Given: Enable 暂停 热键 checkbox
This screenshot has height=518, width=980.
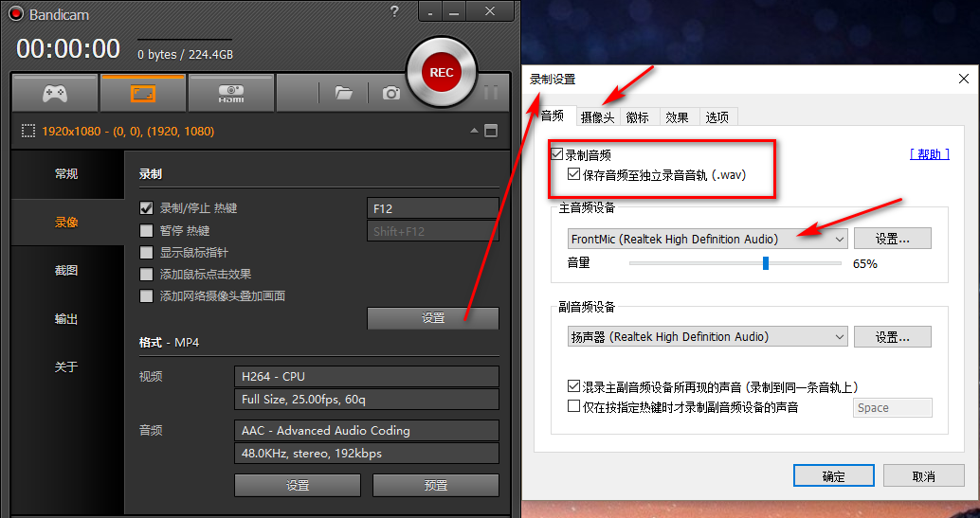Looking at the screenshot, I should (x=146, y=230).
